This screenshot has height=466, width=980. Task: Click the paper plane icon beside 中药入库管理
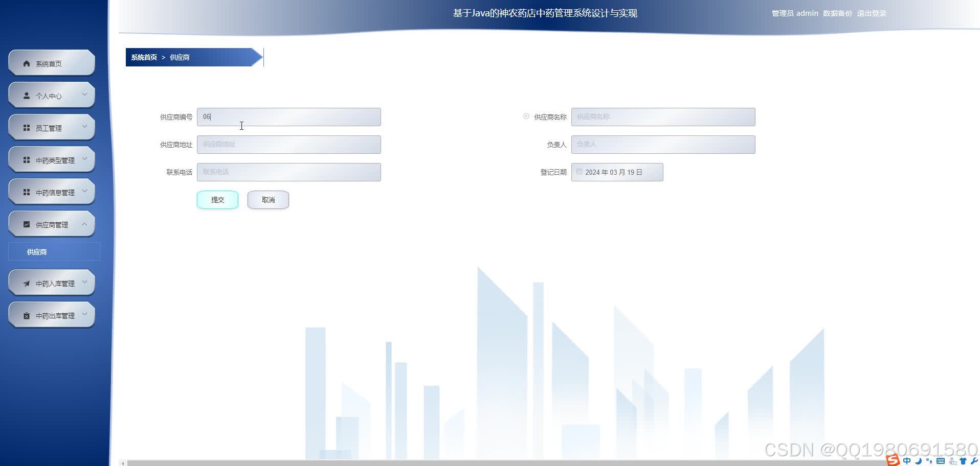27,283
